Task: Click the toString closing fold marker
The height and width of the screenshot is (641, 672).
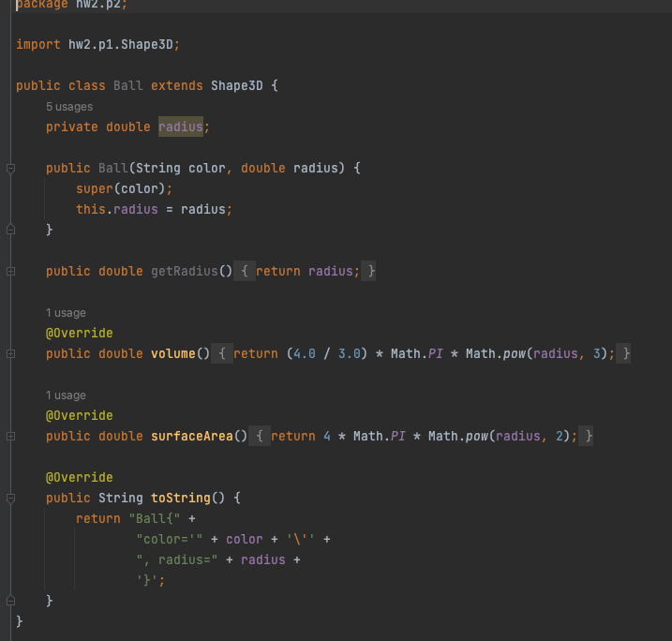Action: coord(10,601)
